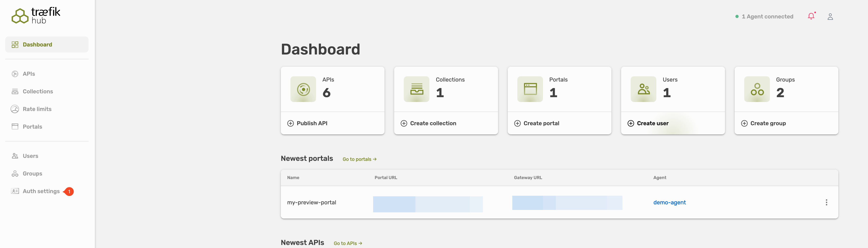Viewport: 868px width, 248px height.
Task: Click the notification bell icon
Action: pyautogui.click(x=811, y=16)
